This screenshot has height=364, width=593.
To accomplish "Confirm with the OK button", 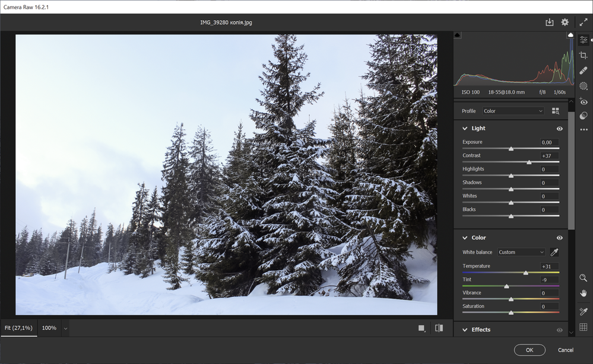I will pyautogui.click(x=529, y=350).
